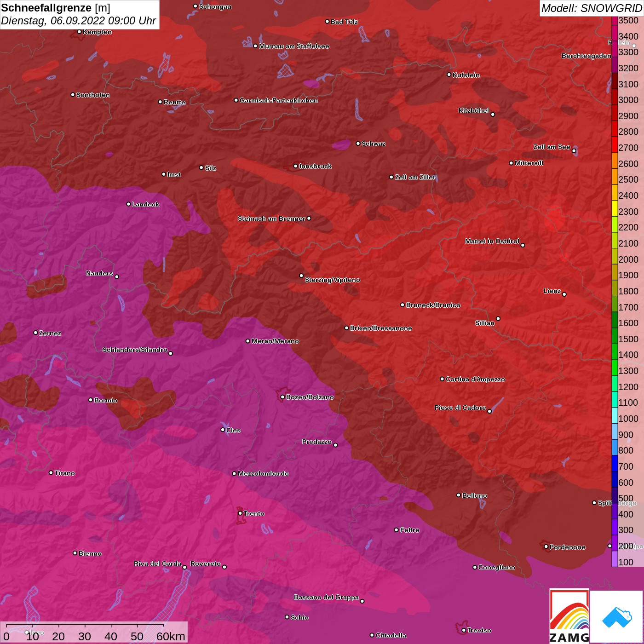Click the Modell: SNOWGRID label
Screen dimensions: 644x644
tap(591, 8)
